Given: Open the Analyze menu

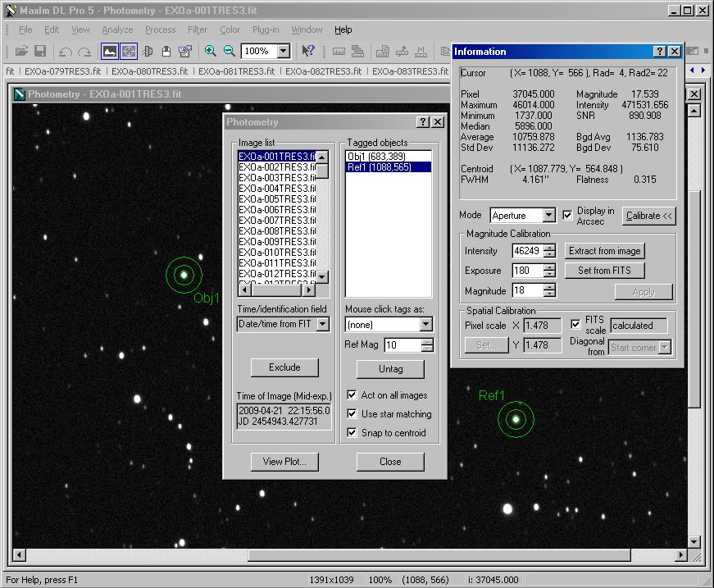Looking at the screenshot, I should coord(117,30).
